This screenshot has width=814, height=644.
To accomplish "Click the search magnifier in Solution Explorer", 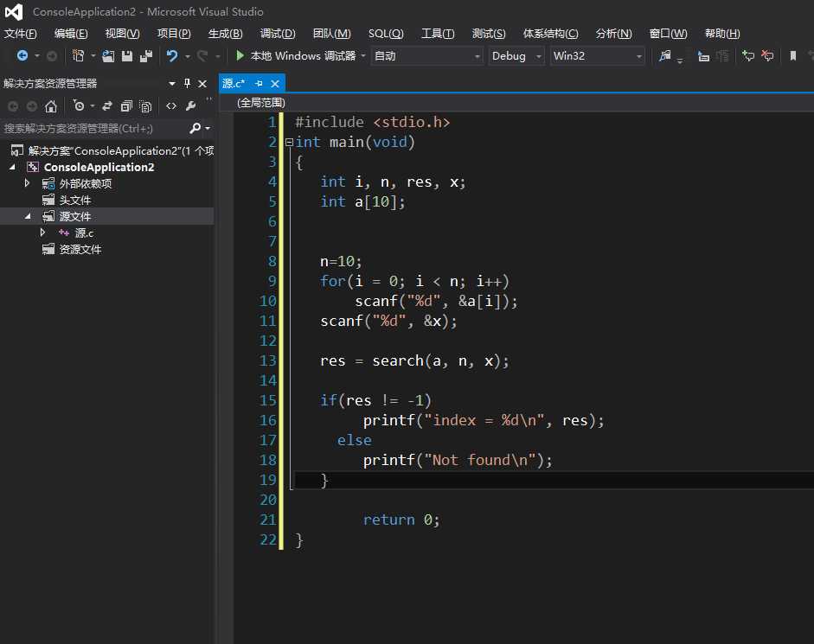I will [195, 128].
